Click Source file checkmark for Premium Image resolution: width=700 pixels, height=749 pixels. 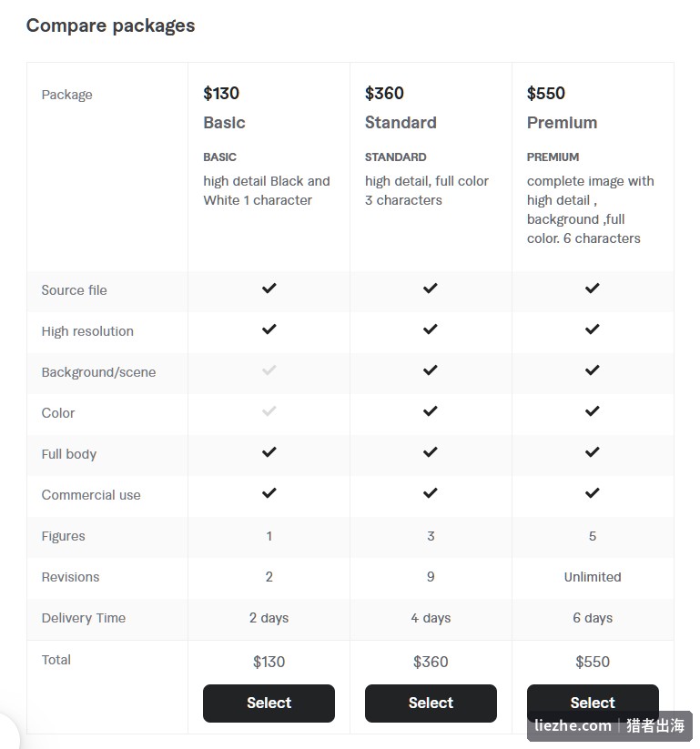(592, 288)
